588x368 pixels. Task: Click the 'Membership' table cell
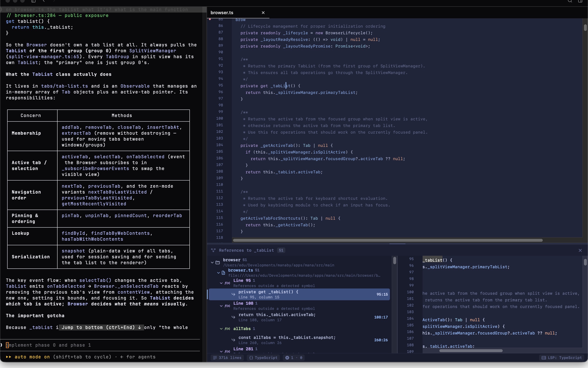[x=32, y=136]
